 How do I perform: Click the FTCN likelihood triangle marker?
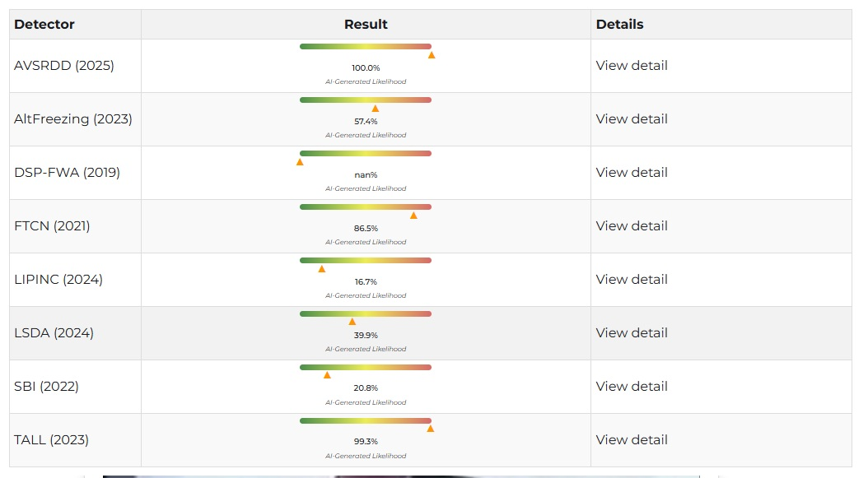413,216
